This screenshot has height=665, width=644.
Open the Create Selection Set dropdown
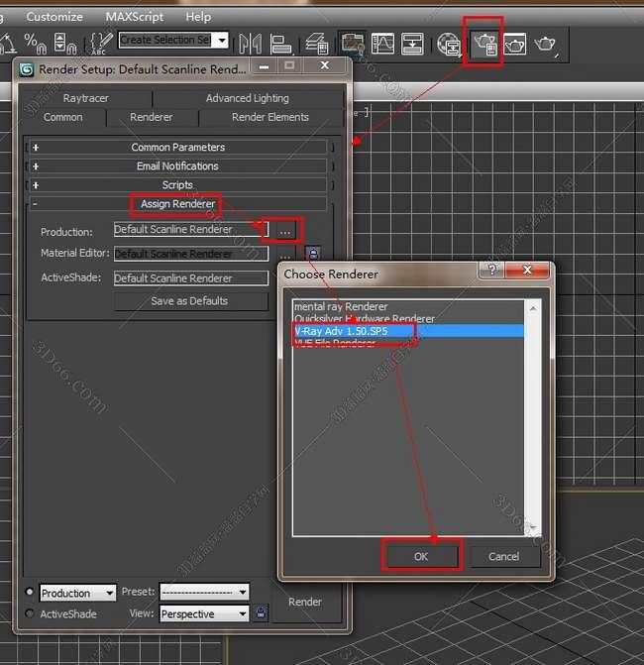[222, 41]
